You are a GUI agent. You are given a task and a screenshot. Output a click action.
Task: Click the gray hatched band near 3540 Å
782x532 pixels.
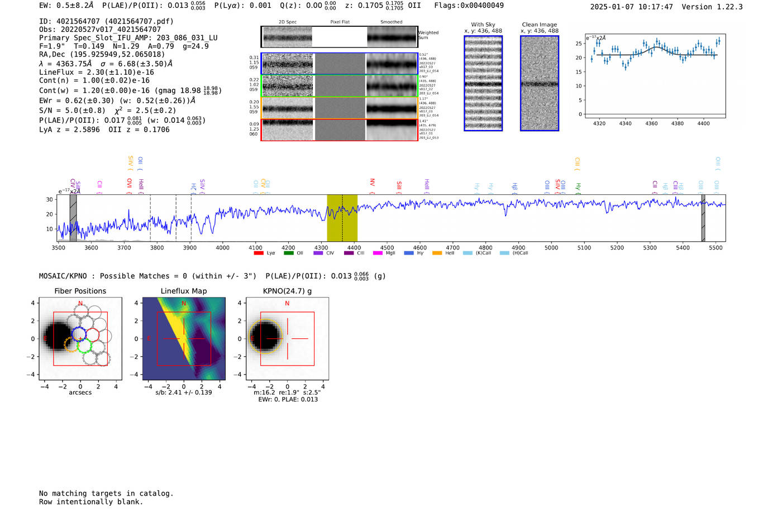tap(73, 218)
